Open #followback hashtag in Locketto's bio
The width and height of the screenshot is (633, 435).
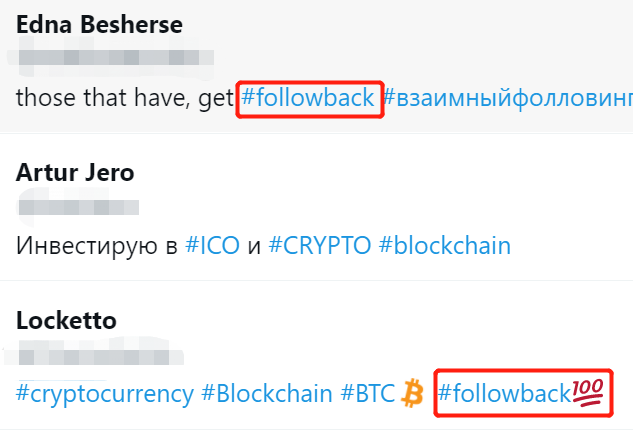505,393
